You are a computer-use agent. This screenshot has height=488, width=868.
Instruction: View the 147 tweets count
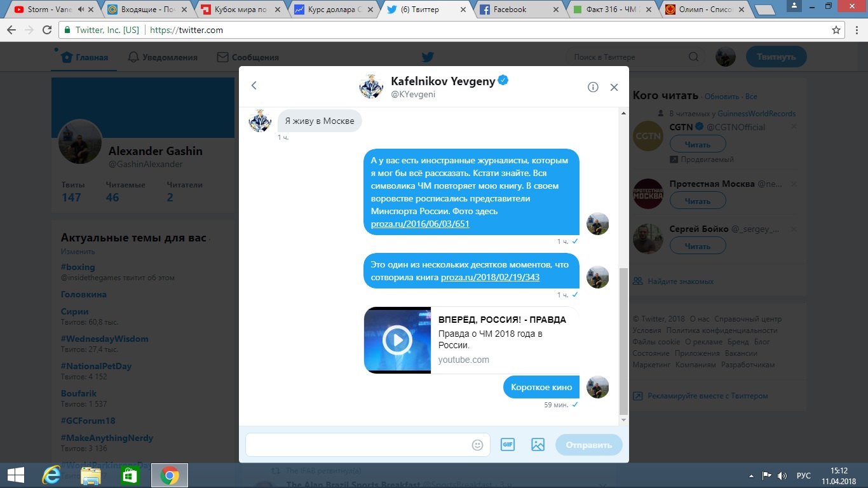coord(71,197)
